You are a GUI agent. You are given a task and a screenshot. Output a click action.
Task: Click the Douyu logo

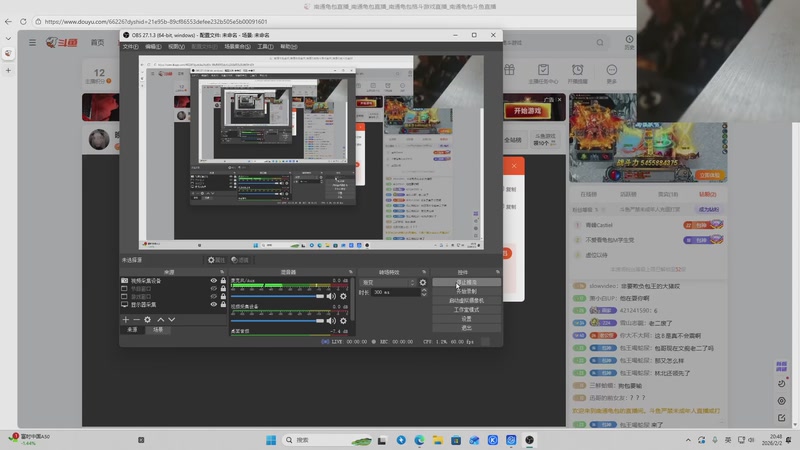(62, 42)
